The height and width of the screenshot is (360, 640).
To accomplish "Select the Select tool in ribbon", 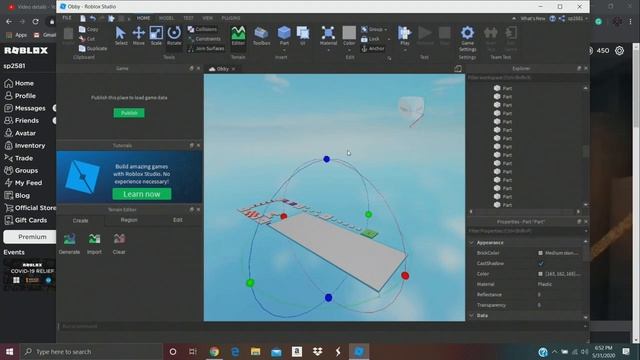I will coord(121,36).
